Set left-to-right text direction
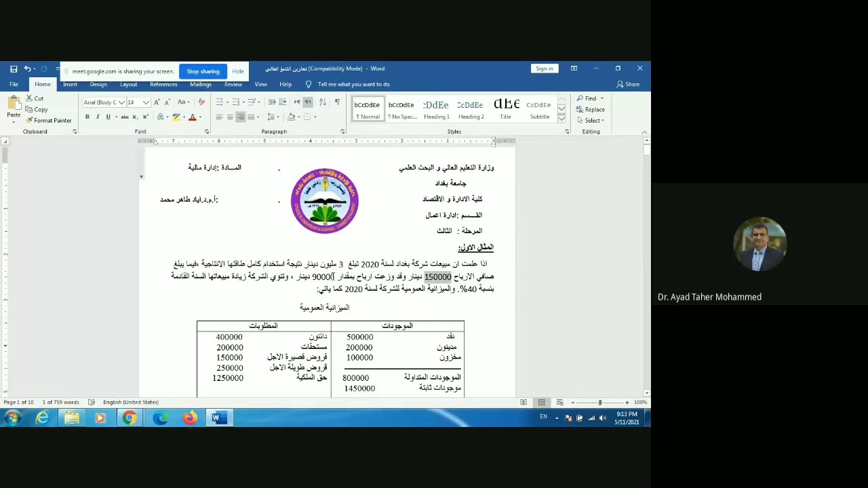868x488 pixels. pos(298,102)
